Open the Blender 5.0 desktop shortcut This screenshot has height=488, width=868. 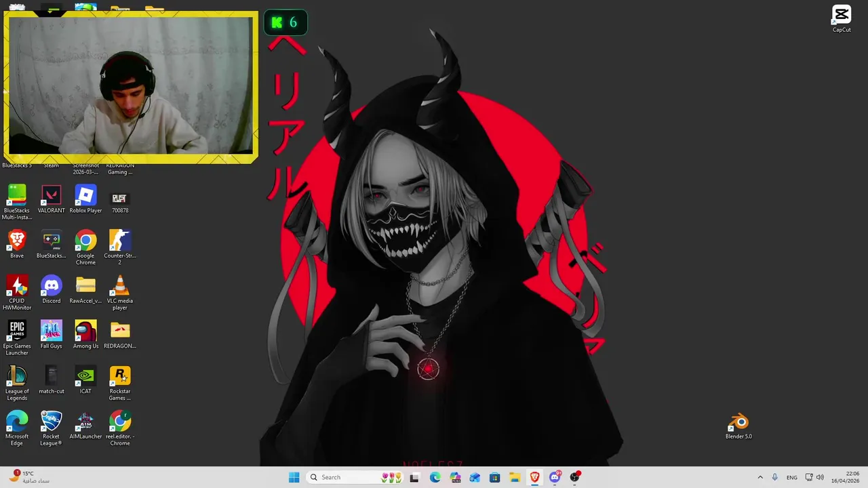pos(738,426)
